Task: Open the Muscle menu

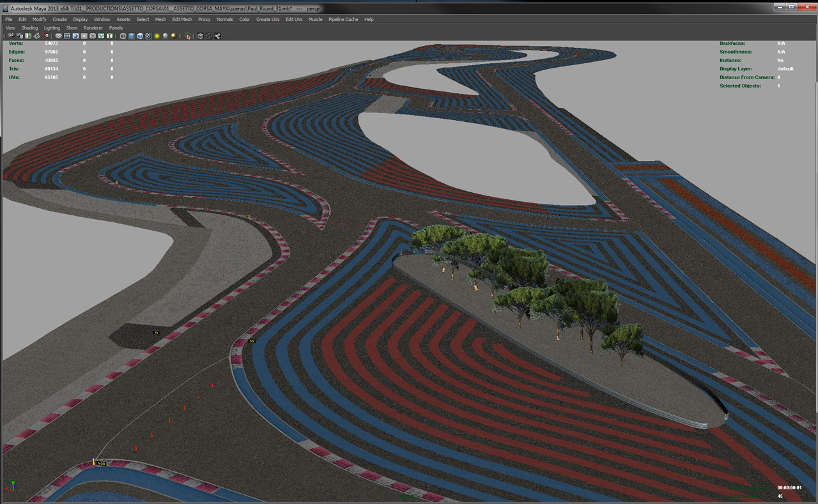Action: (x=316, y=20)
